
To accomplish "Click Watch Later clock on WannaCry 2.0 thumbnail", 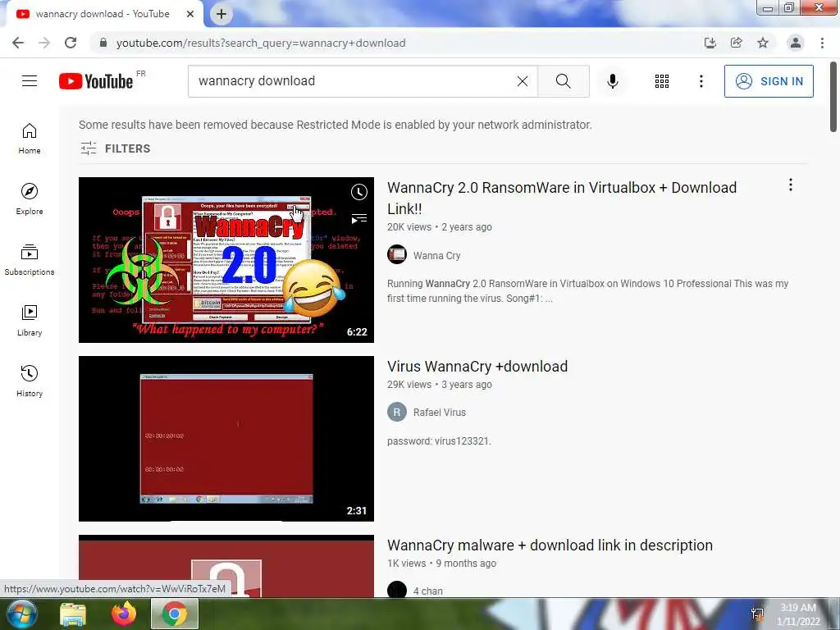I will (x=359, y=192).
